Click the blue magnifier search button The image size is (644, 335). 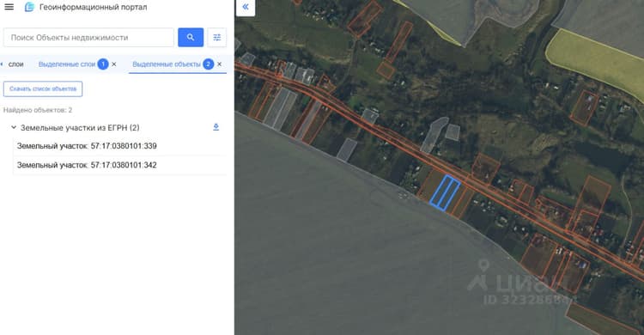point(191,38)
